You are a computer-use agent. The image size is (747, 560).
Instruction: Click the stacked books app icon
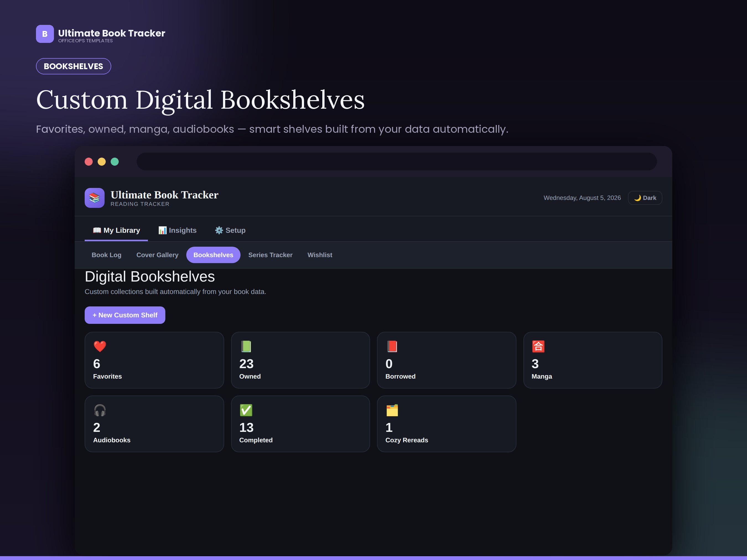[x=95, y=198]
